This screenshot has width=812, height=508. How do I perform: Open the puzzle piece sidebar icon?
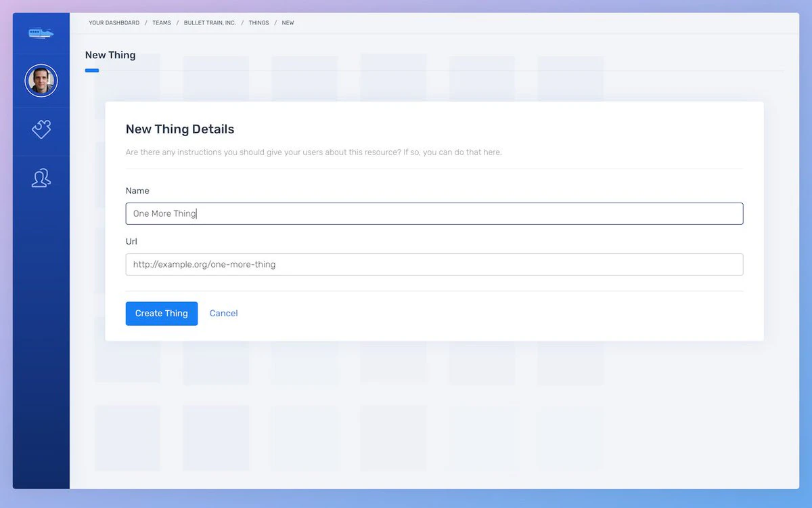pyautogui.click(x=41, y=129)
